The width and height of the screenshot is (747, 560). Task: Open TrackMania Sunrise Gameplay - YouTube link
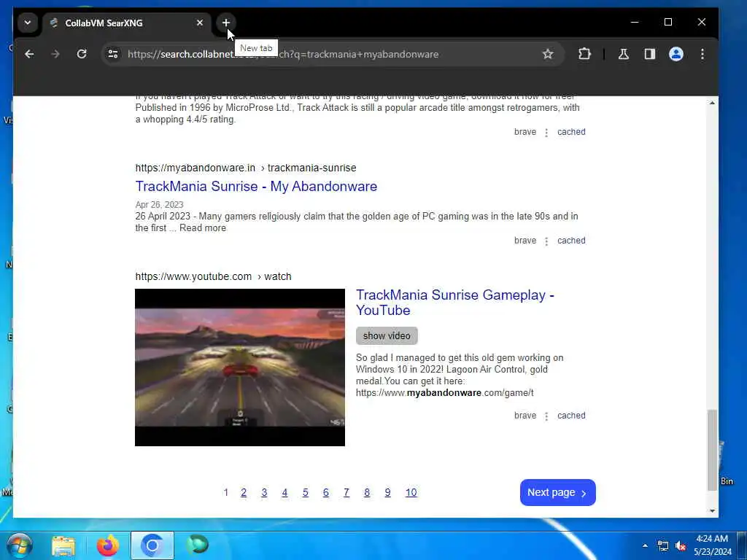tap(455, 303)
